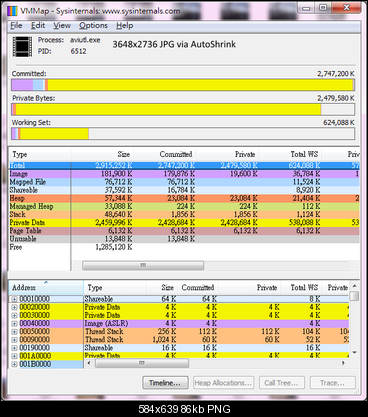Image resolution: width=368 pixels, height=417 pixels.
Task: Sort details list by Type column header
Action: coord(115,288)
